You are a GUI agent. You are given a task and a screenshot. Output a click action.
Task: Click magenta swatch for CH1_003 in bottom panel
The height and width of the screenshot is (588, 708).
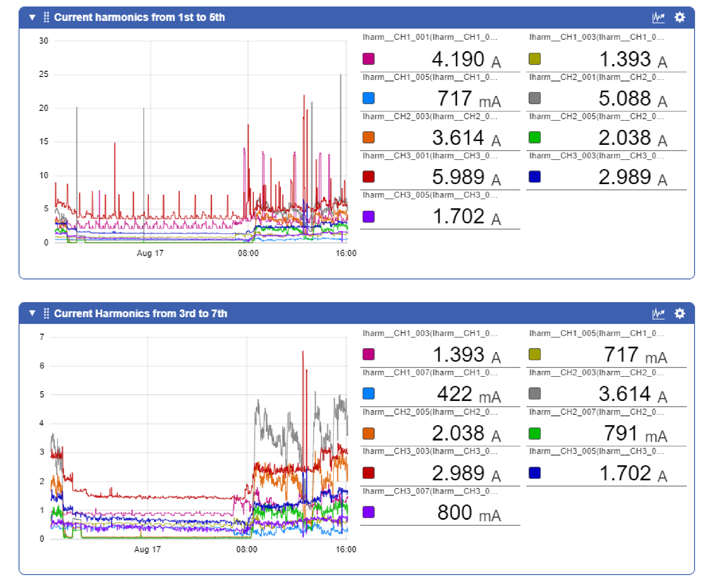pyautogui.click(x=368, y=354)
